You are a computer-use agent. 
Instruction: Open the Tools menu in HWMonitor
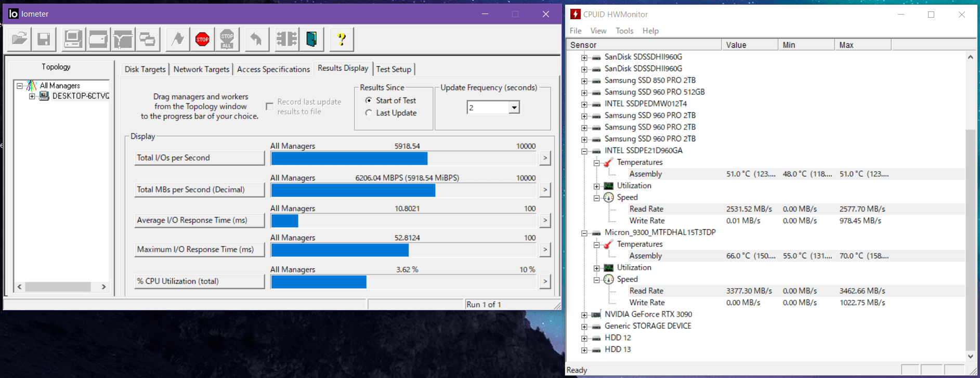pos(624,31)
